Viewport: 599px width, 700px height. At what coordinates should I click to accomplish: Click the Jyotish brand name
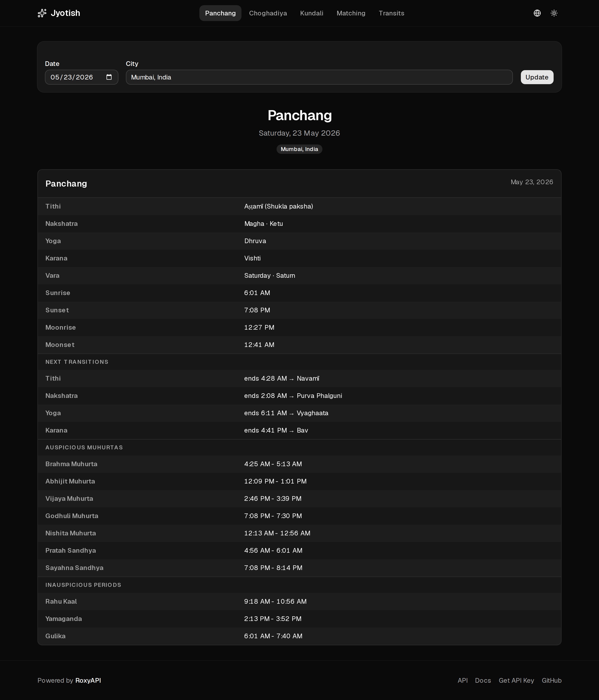click(x=65, y=13)
